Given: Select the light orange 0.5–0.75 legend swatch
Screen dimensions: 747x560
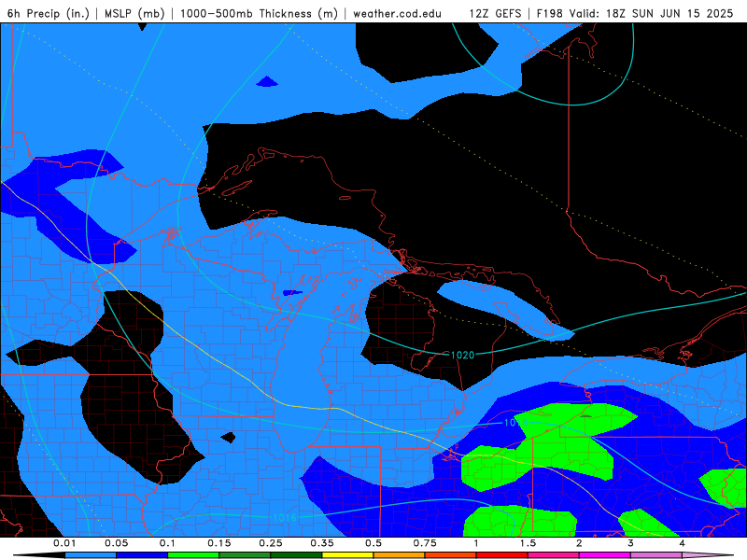Looking at the screenshot, I should pos(400,555).
